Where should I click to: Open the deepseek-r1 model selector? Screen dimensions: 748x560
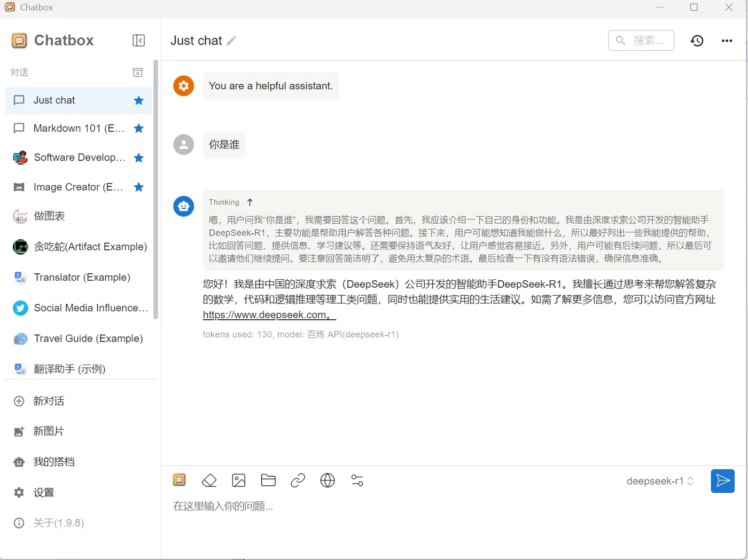660,481
